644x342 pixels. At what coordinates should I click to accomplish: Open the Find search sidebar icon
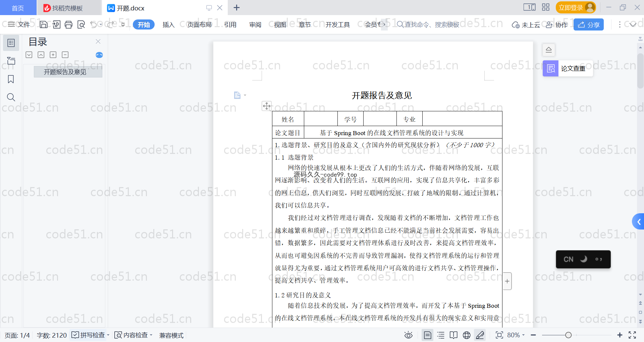pos(11,97)
